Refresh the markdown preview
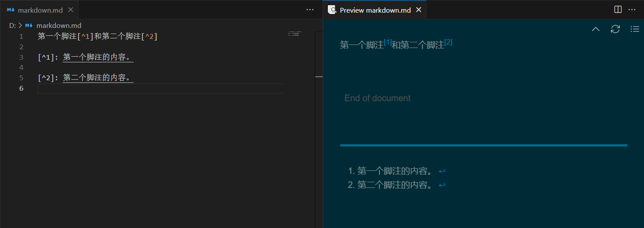Image resolution: width=644 pixels, height=228 pixels. (615, 29)
